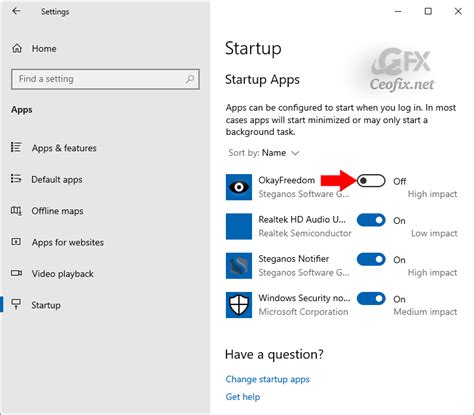Select Offline maps in sidebar
The image size is (474, 415).
tap(106, 211)
